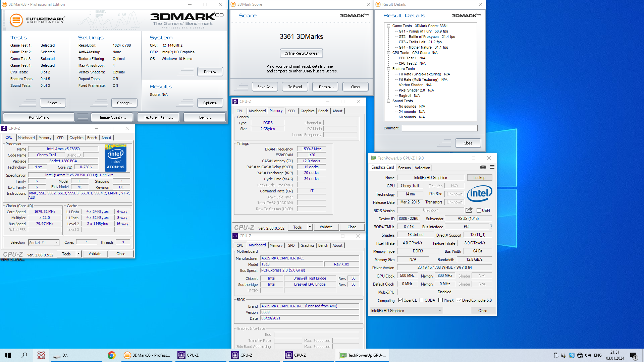Click the blue display utility tray icon
Viewport: 644px width, 362px height.
pos(572,355)
